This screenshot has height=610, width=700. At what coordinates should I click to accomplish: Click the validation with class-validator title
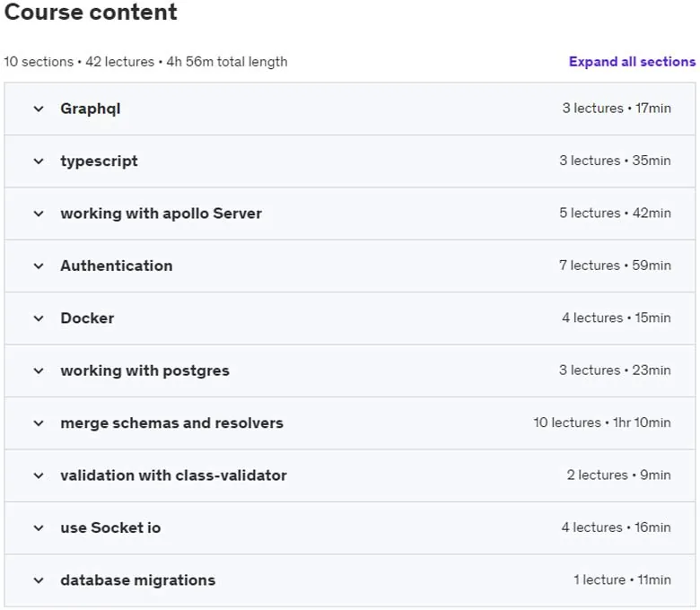tap(174, 475)
